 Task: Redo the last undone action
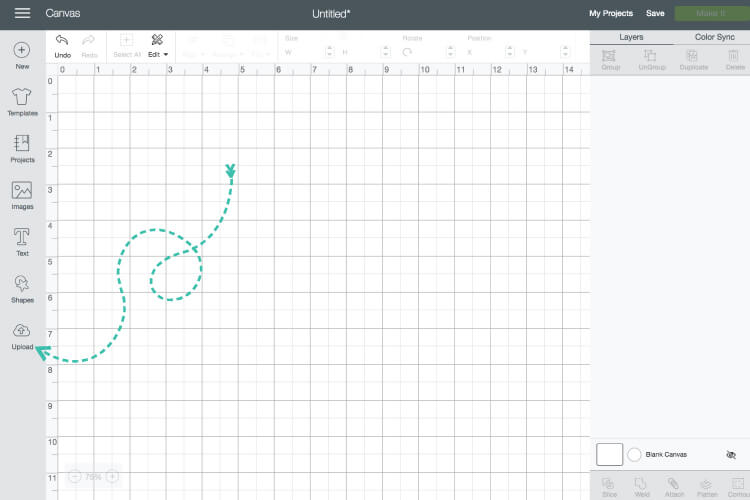pos(89,46)
